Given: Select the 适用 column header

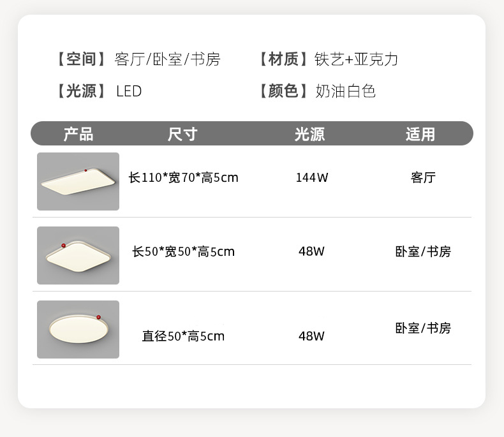Looking at the screenshot, I should pyautogui.click(x=420, y=134).
